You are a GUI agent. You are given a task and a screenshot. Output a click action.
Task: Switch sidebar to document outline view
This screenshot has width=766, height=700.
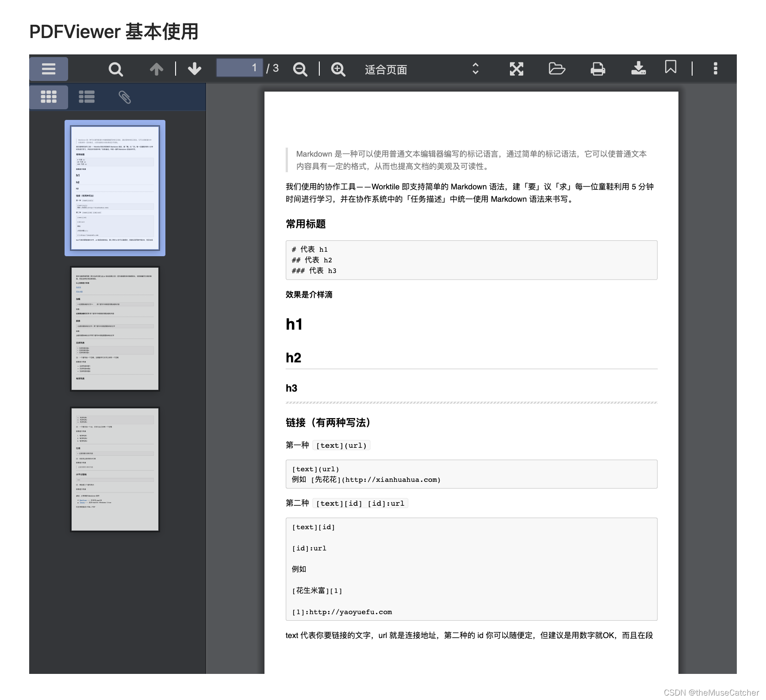tap(87, 96)
